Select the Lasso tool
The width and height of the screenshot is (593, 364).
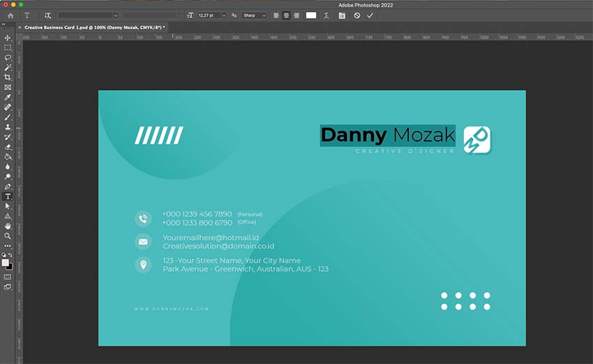point(8,57)
